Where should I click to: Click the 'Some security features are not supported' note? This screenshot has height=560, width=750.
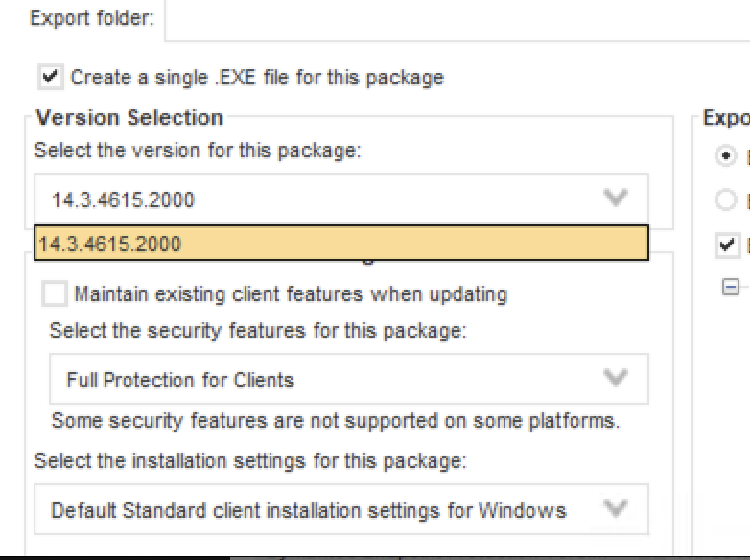tap(335, 420)
